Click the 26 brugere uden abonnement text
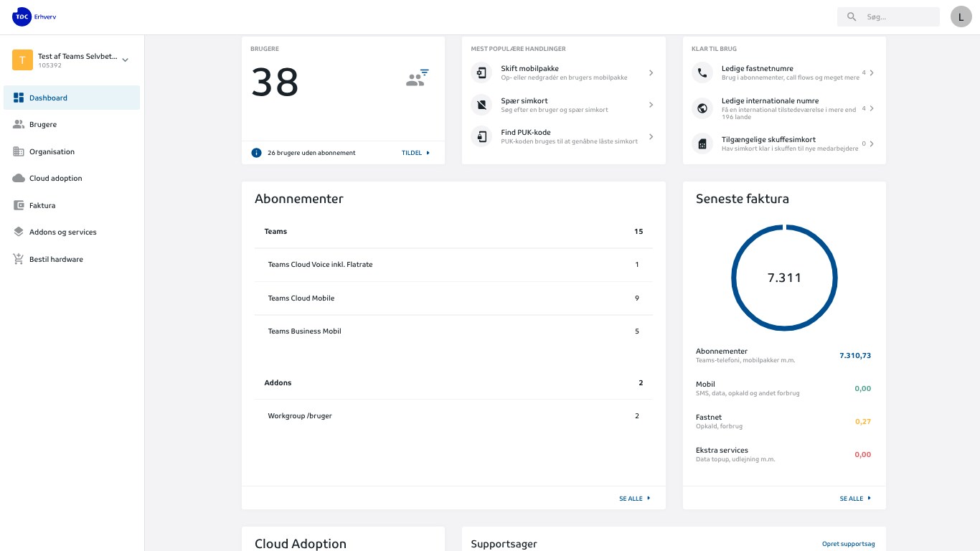The height and width of the screenshot is (551, 980). click(x=311, y=153)
